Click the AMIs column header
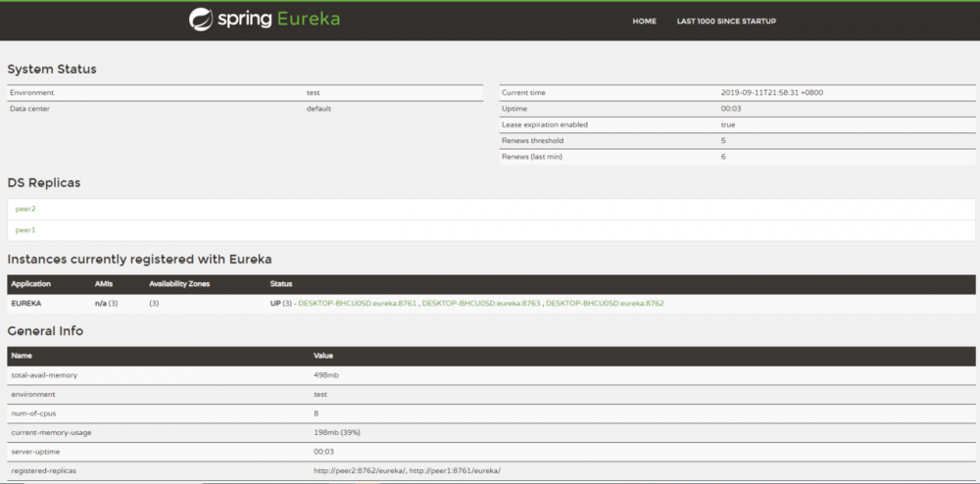 click(103, 284)
